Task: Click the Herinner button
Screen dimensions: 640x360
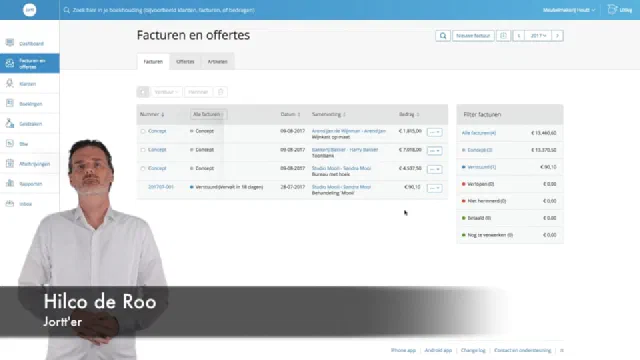Action: (198, 92)
